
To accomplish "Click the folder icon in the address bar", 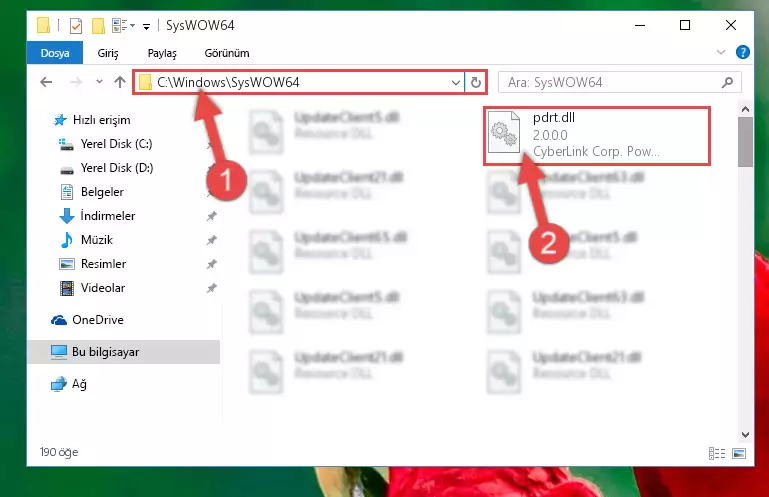I will click(x=145, y=82).
